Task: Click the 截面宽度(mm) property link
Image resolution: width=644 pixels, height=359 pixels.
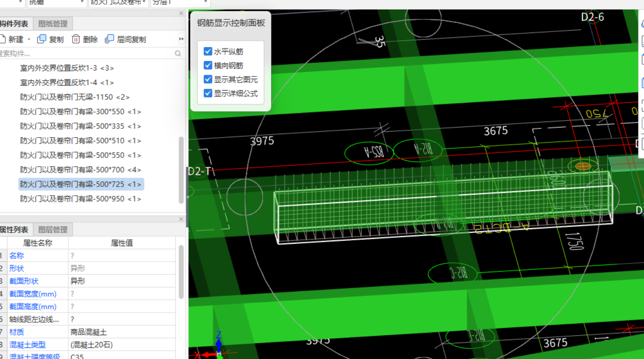Action: (33, 294)
